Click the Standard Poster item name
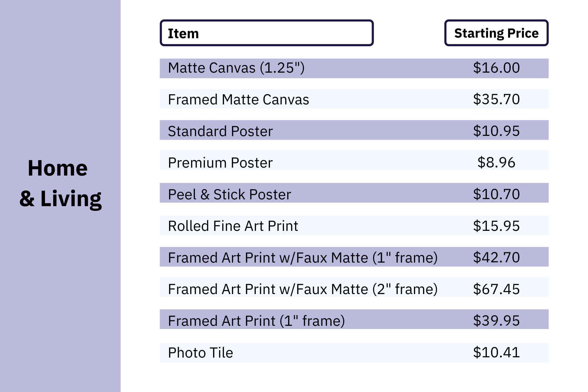Viewport: 588px width, 392px height. click(x=220, y=131)
